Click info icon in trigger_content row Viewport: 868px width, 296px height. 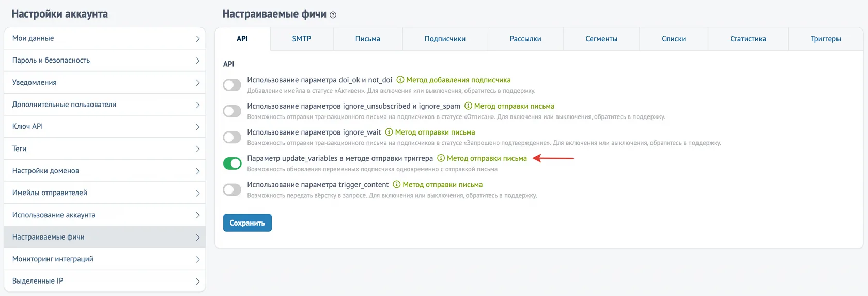point(396,184)
